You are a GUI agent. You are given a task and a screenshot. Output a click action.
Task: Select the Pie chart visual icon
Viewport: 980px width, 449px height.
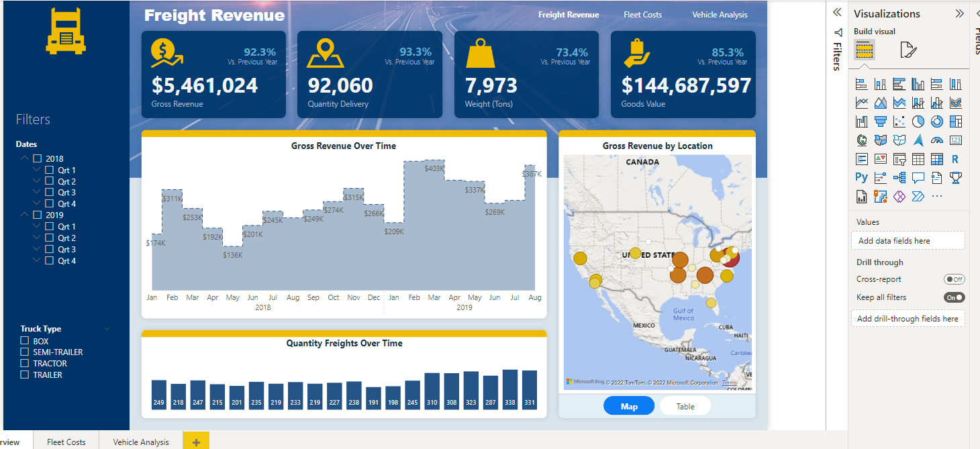point(918,121)
